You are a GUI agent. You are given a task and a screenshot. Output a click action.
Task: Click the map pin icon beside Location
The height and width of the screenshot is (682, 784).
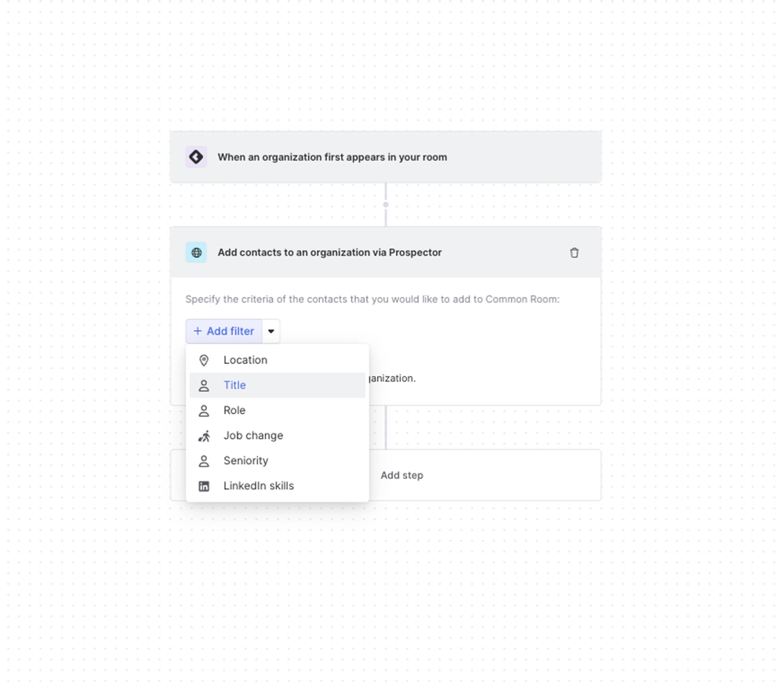point(204,361)
